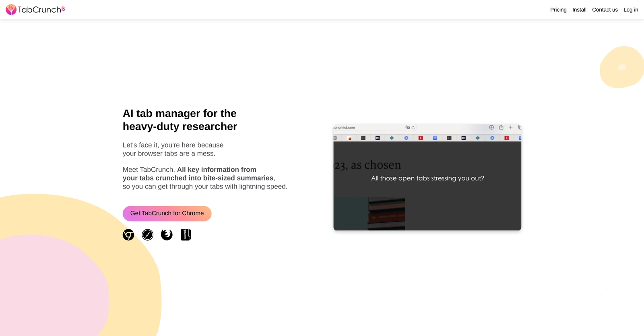Choose the Chrome browser icon
This screenshot has height=336, width=644.
click(x=128, y=234)
